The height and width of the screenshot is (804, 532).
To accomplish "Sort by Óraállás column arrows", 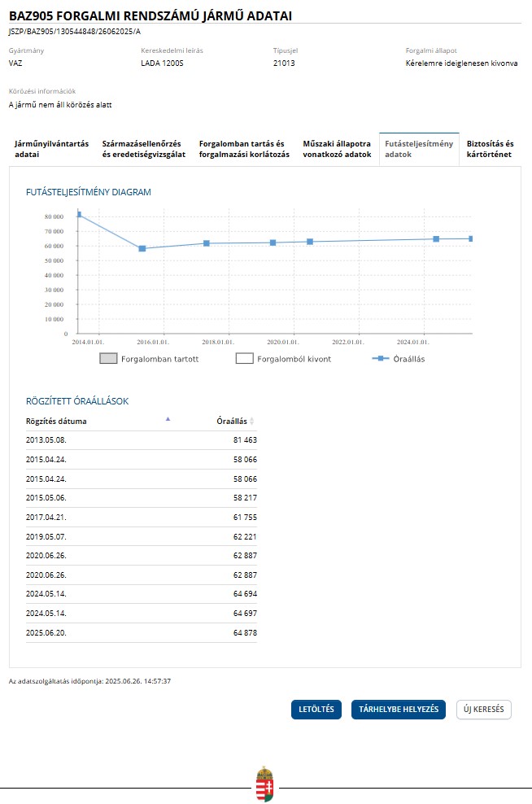I will tap(251, 421).
